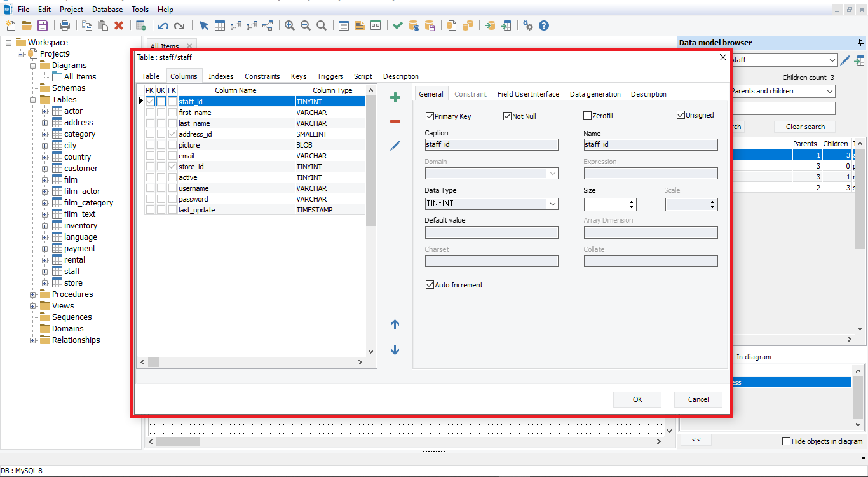
Task: Click the blue pencil edit column icon
Action: (x=395, y=146)
